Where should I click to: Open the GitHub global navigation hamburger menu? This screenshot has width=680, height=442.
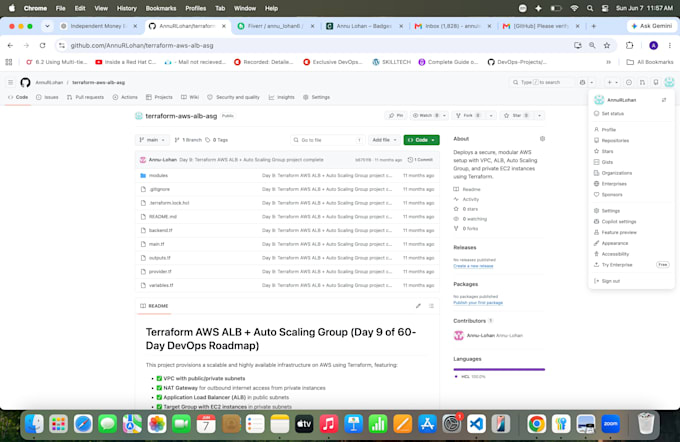(x=10, y=82)
